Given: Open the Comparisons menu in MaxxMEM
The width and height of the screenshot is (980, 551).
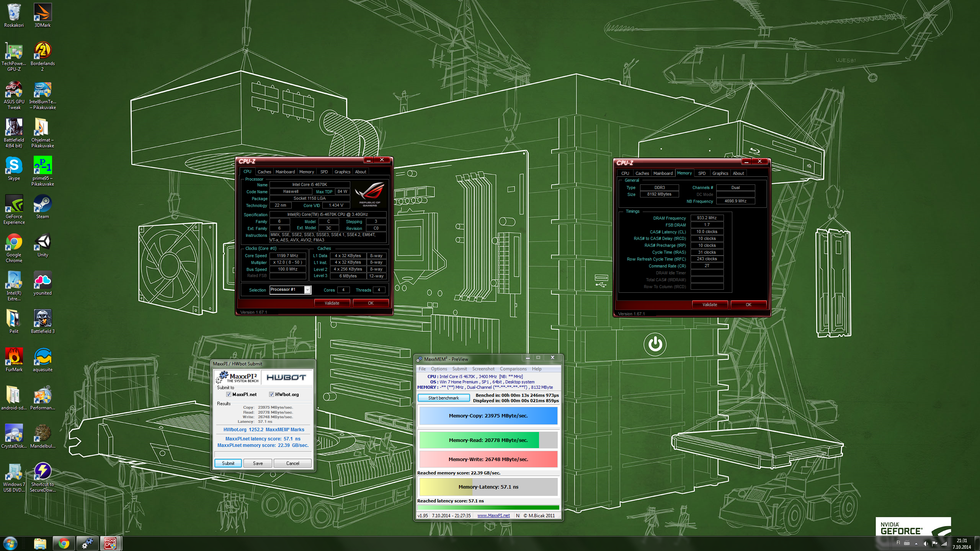Looking at the screenshot, I should click(513, 369).
